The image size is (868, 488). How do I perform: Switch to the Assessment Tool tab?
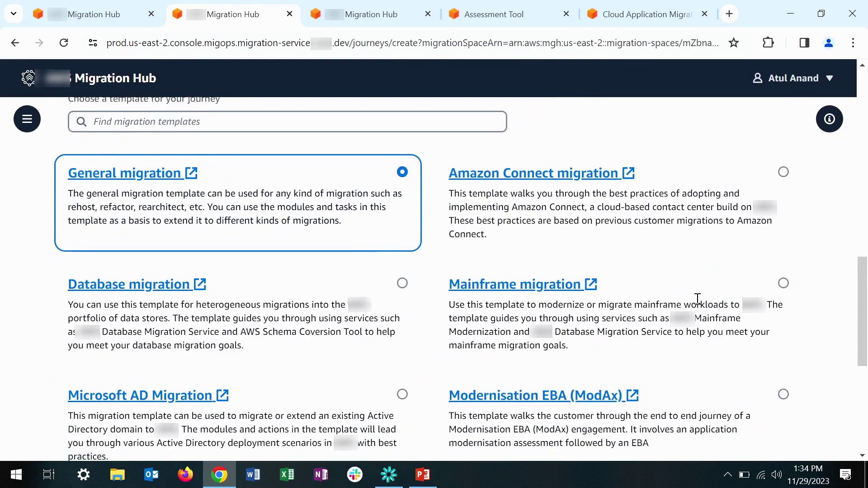pyautogui.click(x=494, y=14)
